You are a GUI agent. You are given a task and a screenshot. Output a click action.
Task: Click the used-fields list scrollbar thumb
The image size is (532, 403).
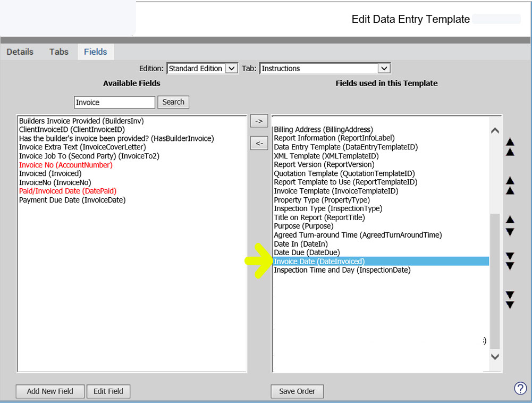(x=495, y=281)
